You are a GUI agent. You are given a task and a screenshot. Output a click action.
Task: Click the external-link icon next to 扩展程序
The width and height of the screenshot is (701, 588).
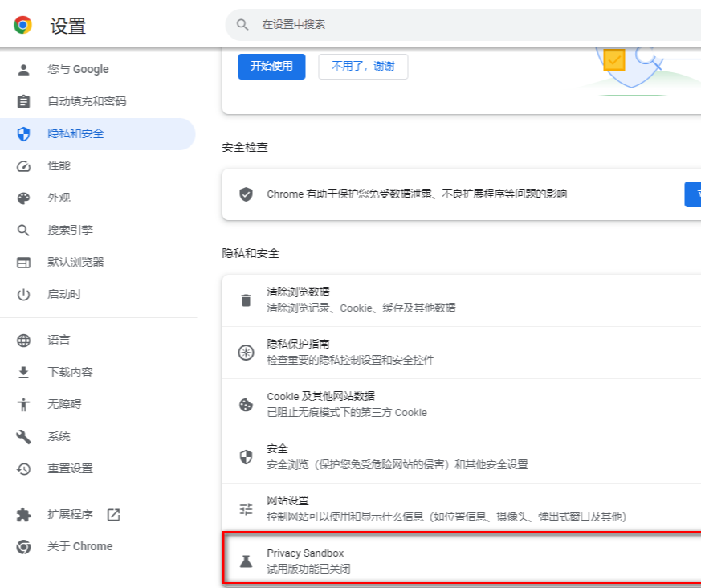(x=113, y=515)
